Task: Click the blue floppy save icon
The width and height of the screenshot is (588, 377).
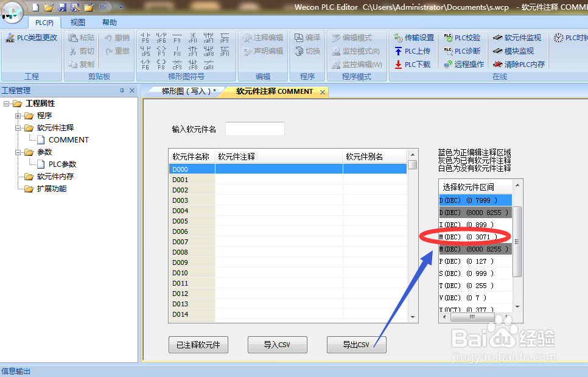Action: (x=62, y=7)
